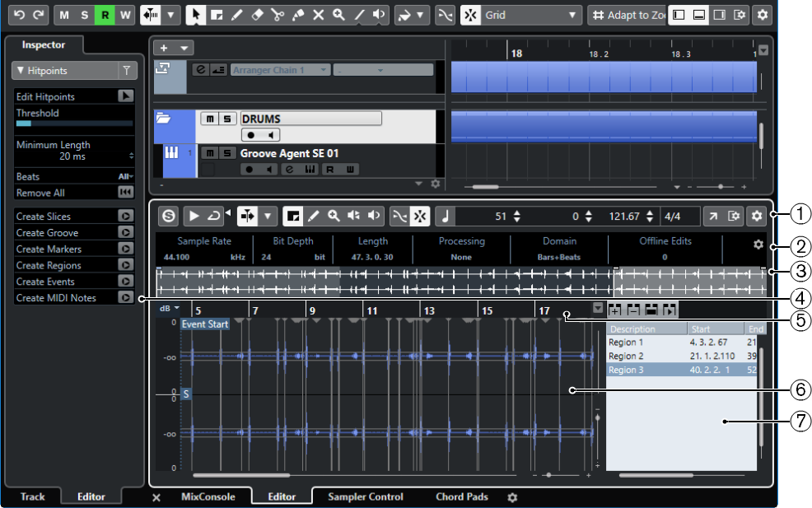
Task: Show or hide the lower zone
Action: point(698,15)
